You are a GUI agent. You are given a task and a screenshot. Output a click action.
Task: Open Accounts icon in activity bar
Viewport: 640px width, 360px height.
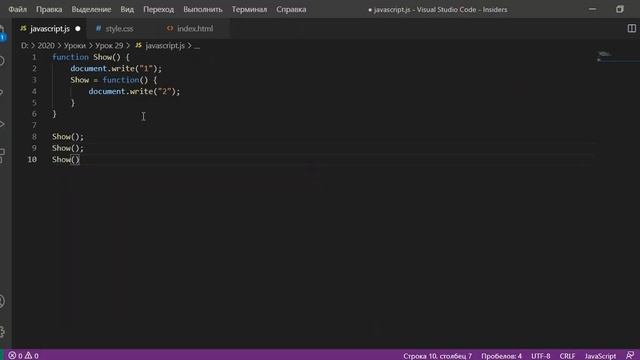[x=2, y=302]
